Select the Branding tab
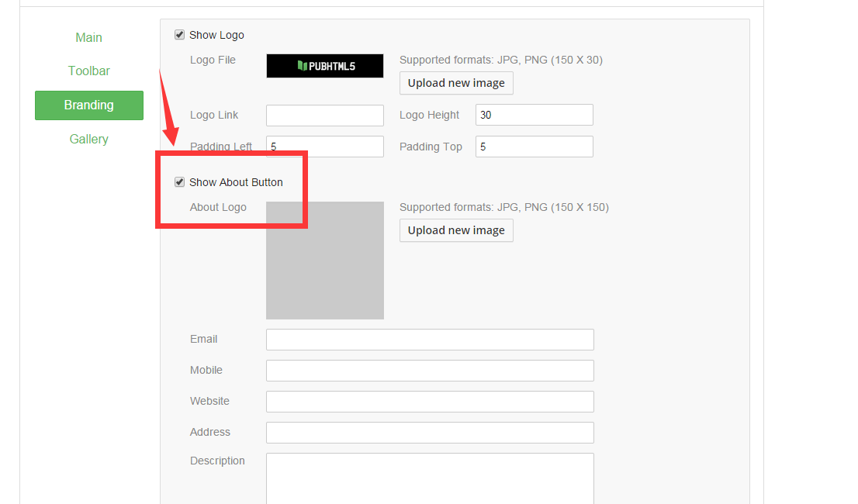The width and height of the screenshot is (858, 504). 89,105
